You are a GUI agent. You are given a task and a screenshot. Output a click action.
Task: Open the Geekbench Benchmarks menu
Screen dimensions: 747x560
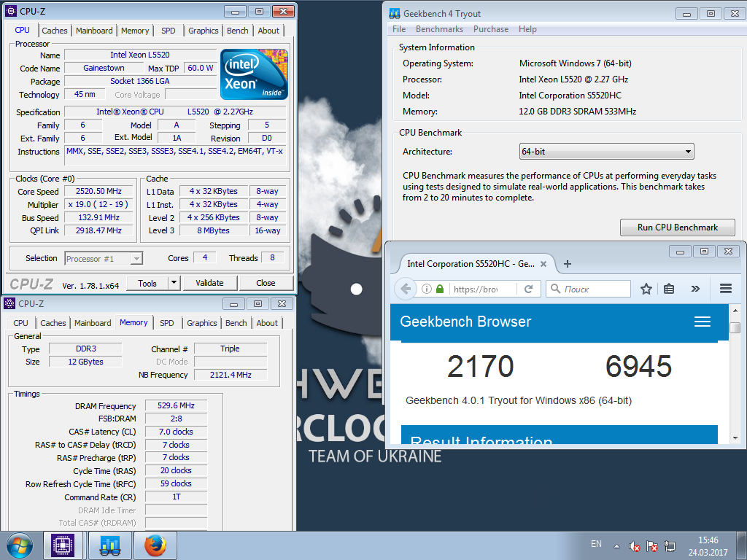(439, 29)
